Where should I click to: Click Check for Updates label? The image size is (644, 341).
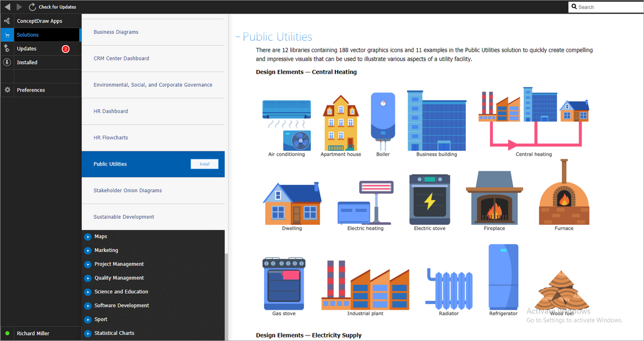[x=57, y=7]
